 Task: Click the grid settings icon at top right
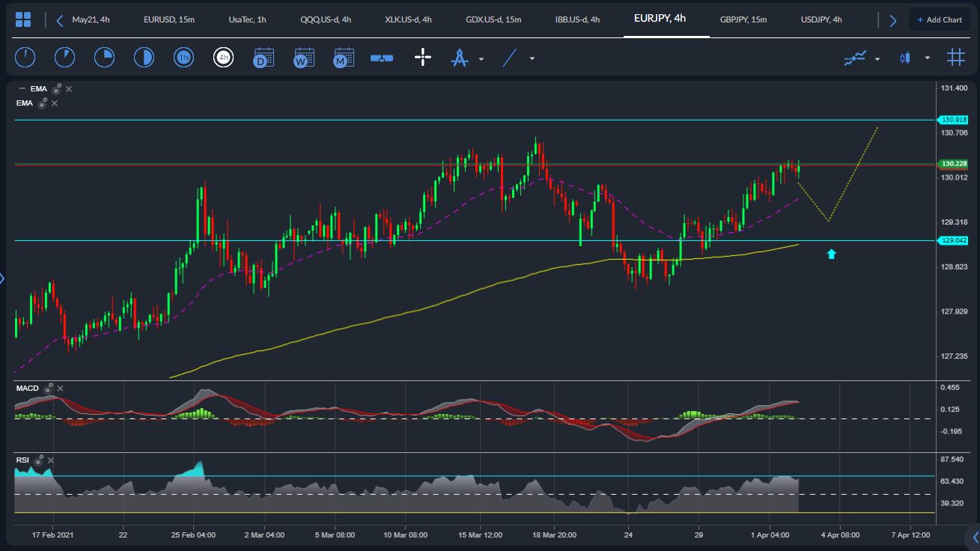point(955,57)
